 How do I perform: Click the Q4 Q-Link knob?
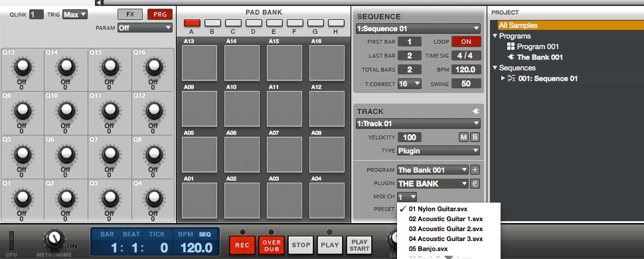[153, 198]
